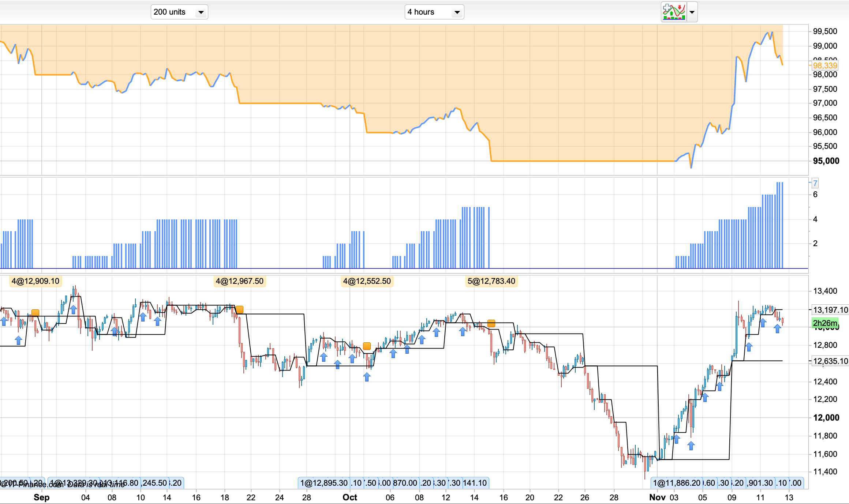Click the 12,635.10 price level tag

click(x=830, y=361)
